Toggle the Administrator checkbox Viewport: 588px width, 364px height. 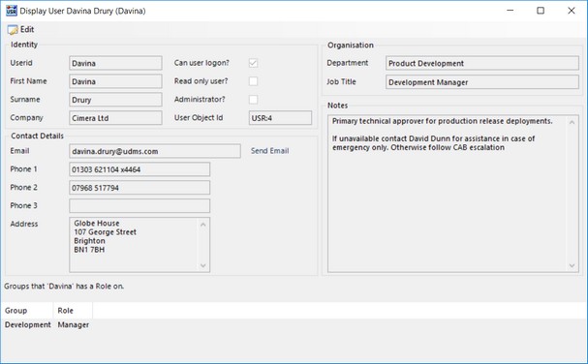click(x=254, y=100)
